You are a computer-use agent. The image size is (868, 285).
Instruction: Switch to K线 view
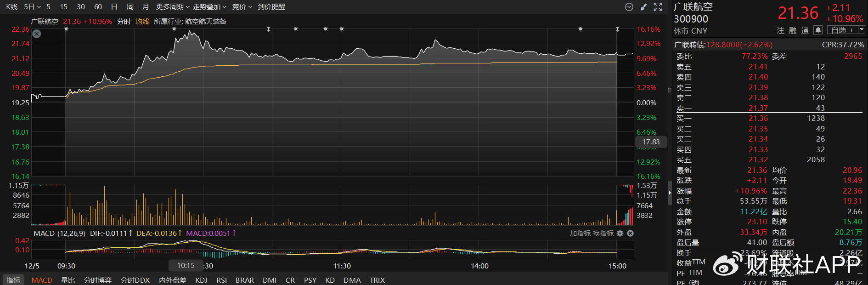pos(11,7)
